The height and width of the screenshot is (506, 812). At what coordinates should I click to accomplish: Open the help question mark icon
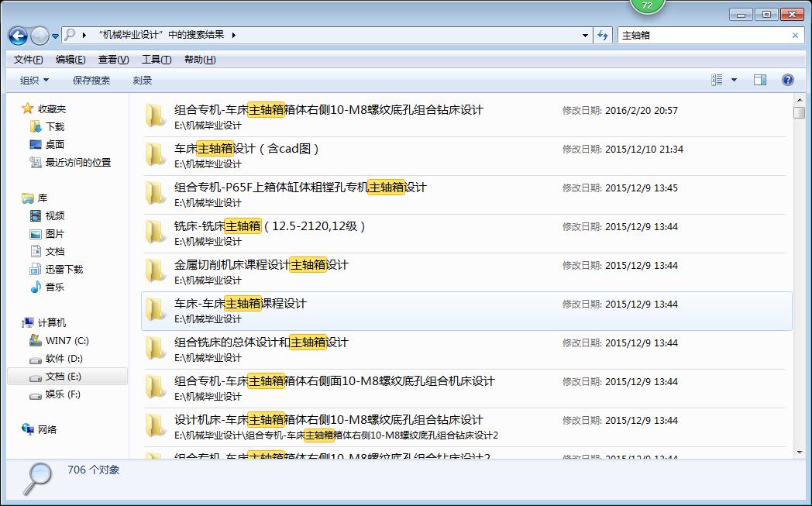(x=788, y=80)
